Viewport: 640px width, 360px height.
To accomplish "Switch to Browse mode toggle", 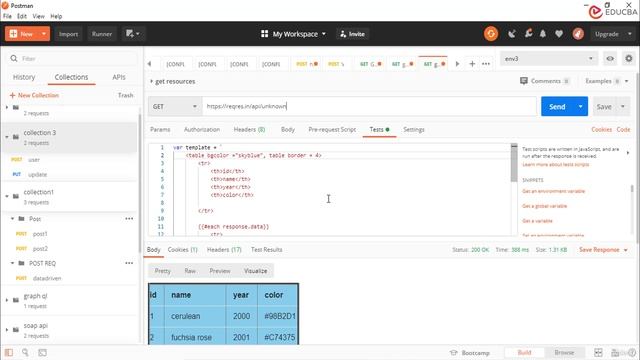I will [564, 352].
